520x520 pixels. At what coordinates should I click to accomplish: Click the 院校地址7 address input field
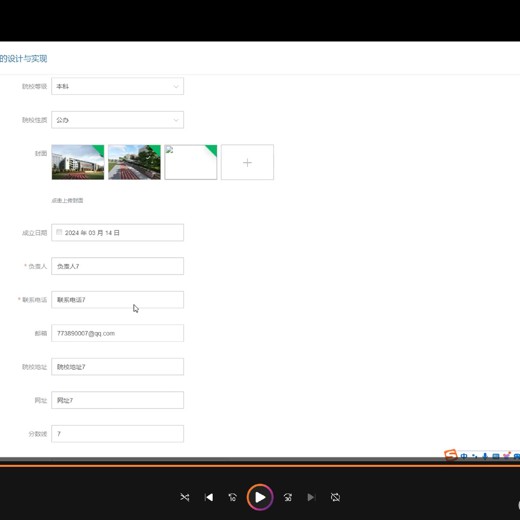point(117,367)
